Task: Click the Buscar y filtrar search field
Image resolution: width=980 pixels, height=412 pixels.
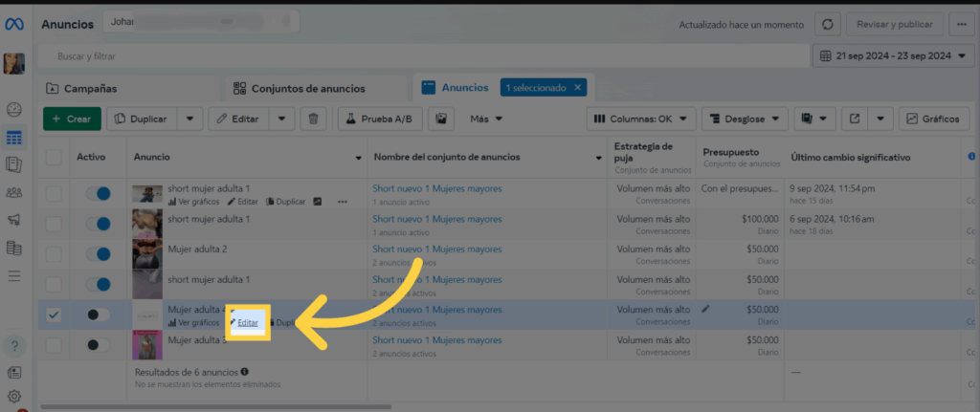Action: click(421, 56)
